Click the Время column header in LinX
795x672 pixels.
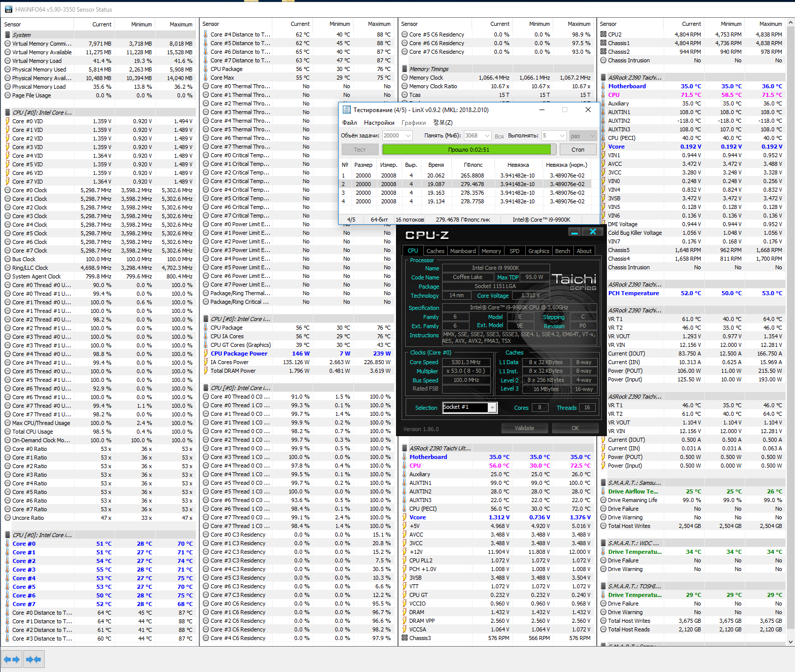(436, 165)
